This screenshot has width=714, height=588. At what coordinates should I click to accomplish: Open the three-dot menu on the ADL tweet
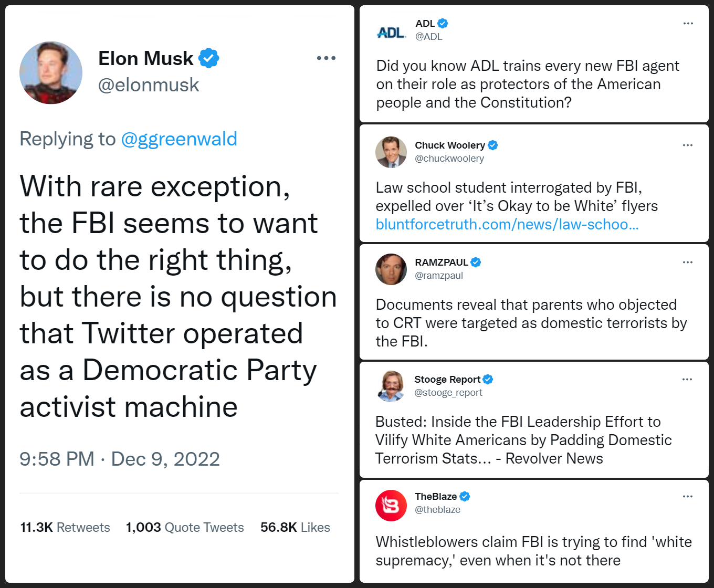pos(688,23)
